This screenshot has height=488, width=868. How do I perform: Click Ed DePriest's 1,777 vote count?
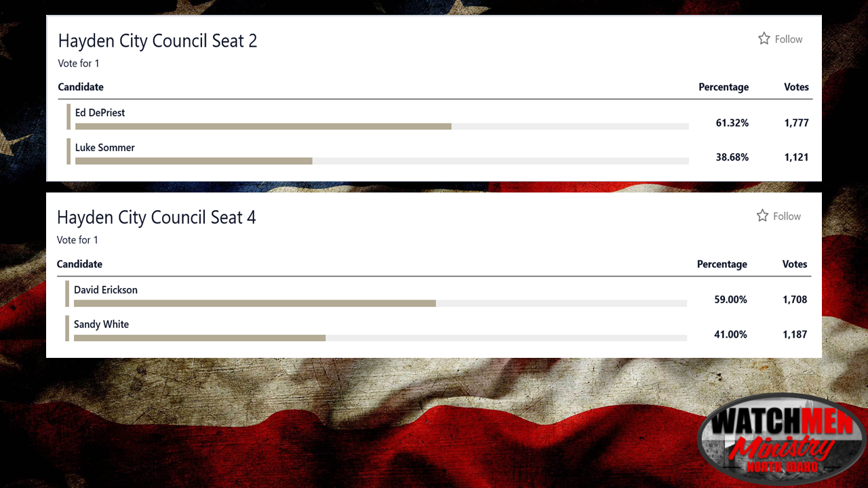[796, 123]
